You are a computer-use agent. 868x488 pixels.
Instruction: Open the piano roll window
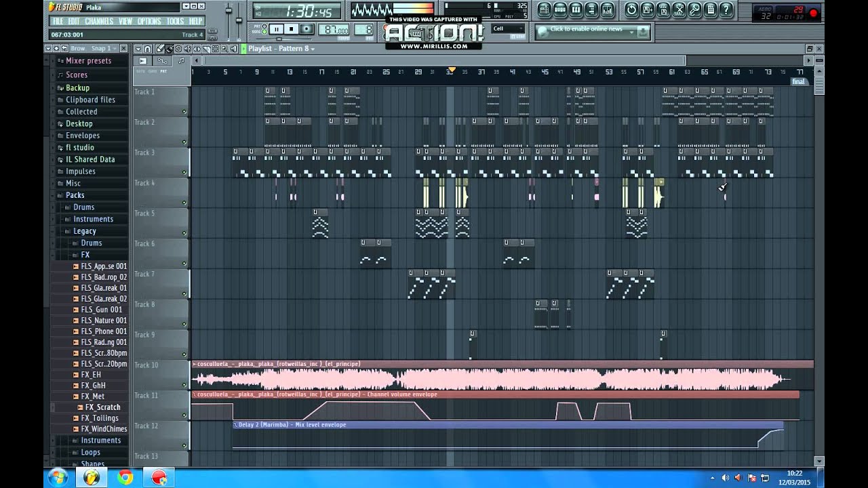pos(576,9)
